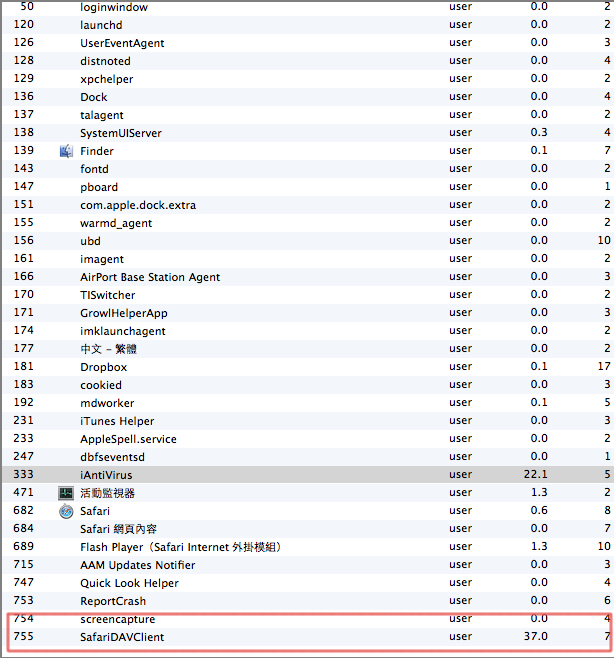The width and height of the screenshot is (614, 658).
Task: Click CPU value 22.1 for iAntiVirus
Action: pyautogui.click(x=536, y=475)
